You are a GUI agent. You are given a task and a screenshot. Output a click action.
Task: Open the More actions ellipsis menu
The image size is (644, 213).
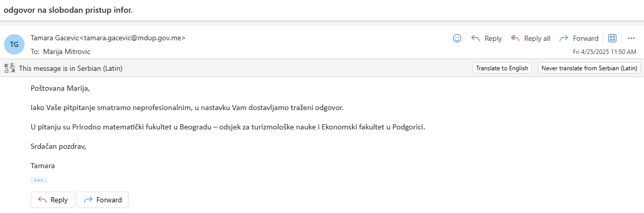click(x=631, y=38)
